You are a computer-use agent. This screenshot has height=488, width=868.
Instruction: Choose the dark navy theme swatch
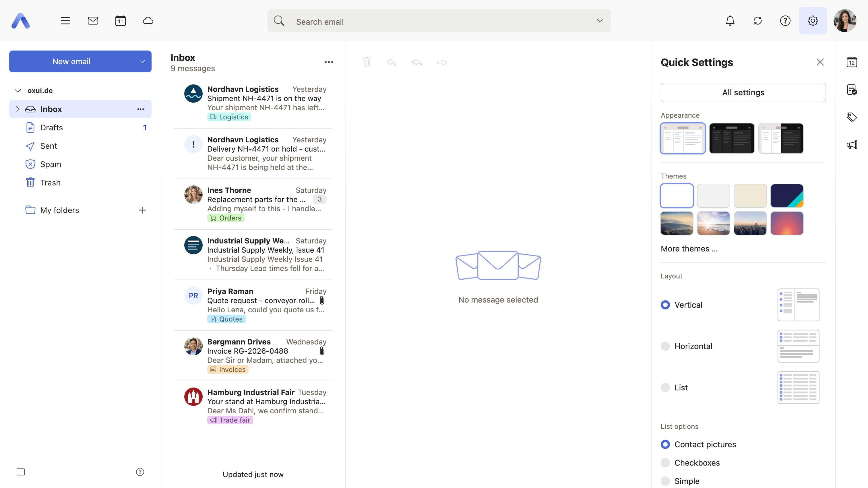tap(787, 196)
